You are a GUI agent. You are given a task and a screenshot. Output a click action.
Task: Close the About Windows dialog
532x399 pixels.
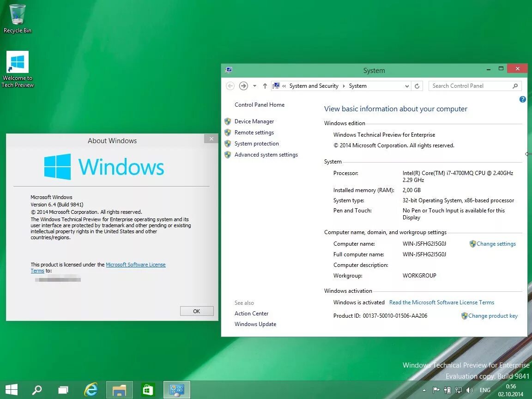[211, 139]
